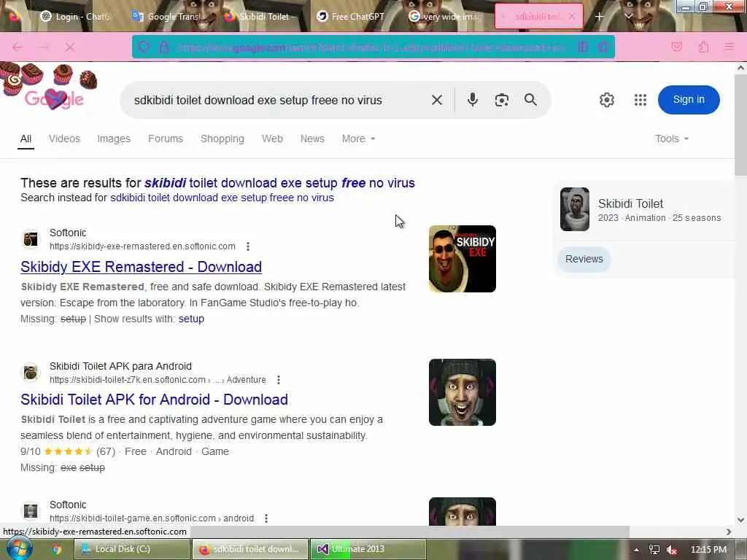The height and width of the screenshot is (560, 747).
Task: Clear the search query with X icon
Action: [436, 100]
